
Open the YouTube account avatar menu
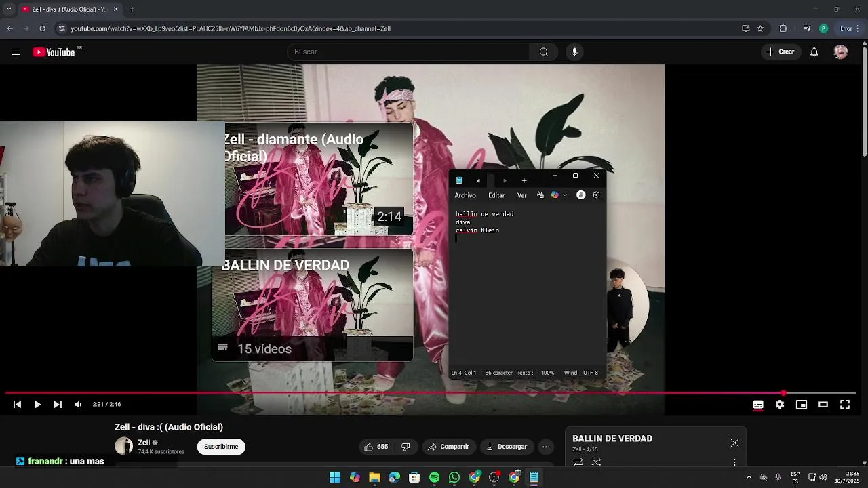pyautogui.click(x=841, y=52)
